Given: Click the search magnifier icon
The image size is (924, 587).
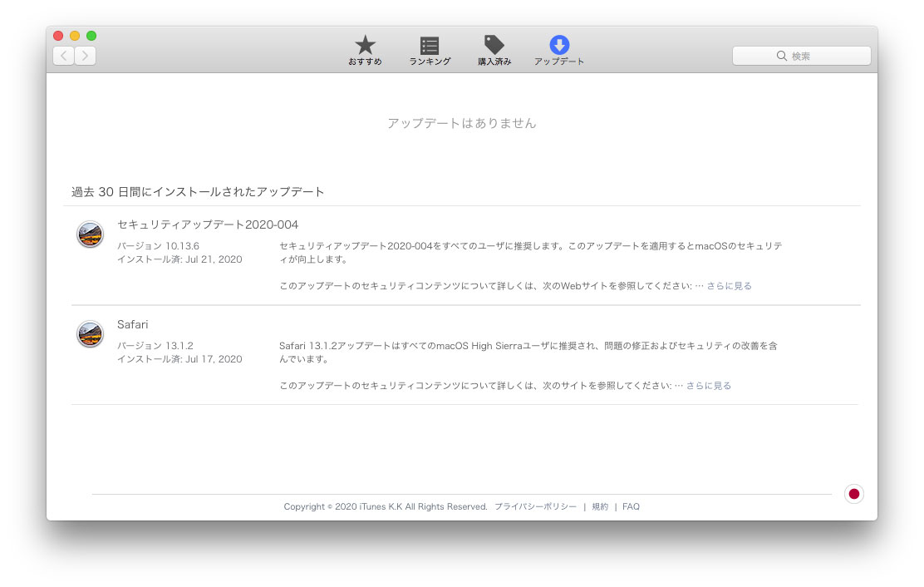Looking at the screenshot, I should pos(781,56).
